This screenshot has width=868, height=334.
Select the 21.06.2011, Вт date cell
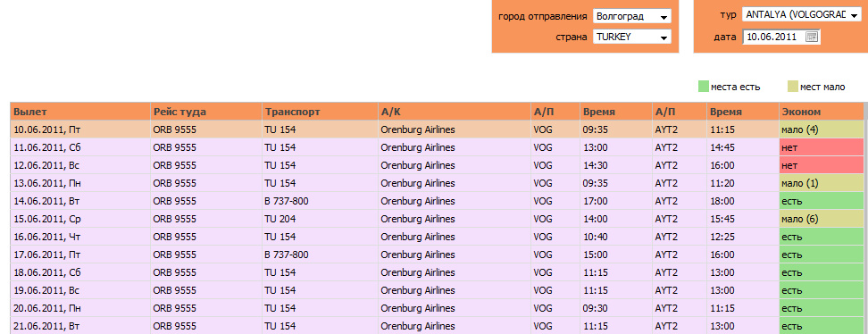coord(80,326)
